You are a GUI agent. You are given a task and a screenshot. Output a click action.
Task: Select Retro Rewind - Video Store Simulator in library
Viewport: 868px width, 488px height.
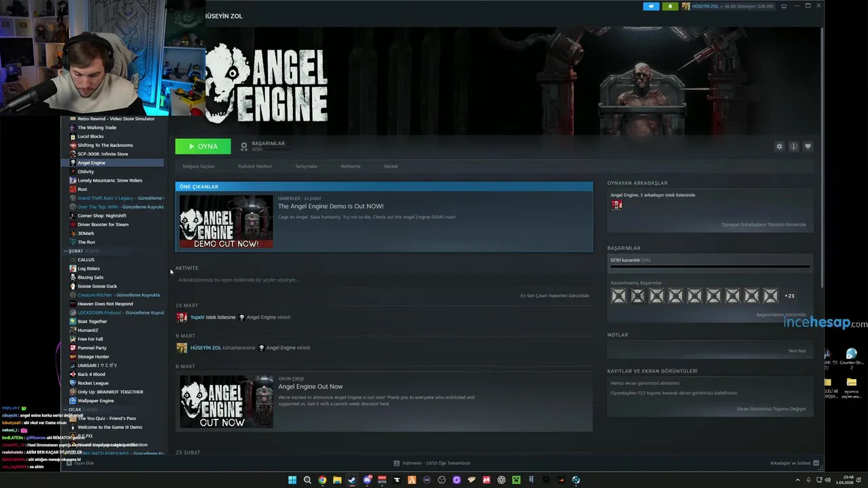(116, 119)
